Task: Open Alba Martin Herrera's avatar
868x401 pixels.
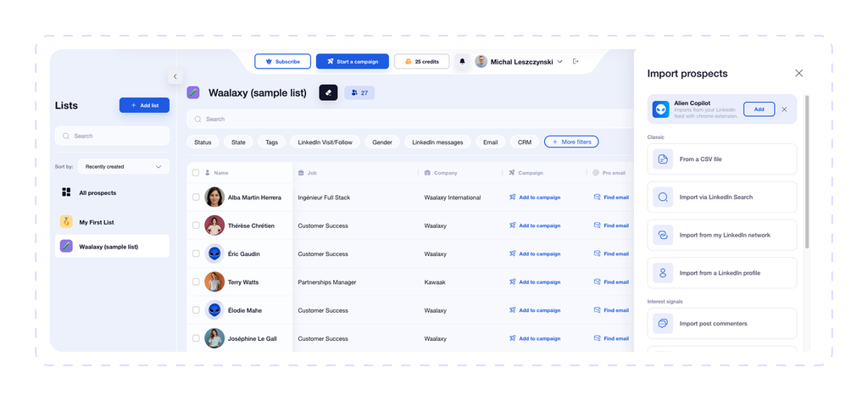Action: [214, 198]
